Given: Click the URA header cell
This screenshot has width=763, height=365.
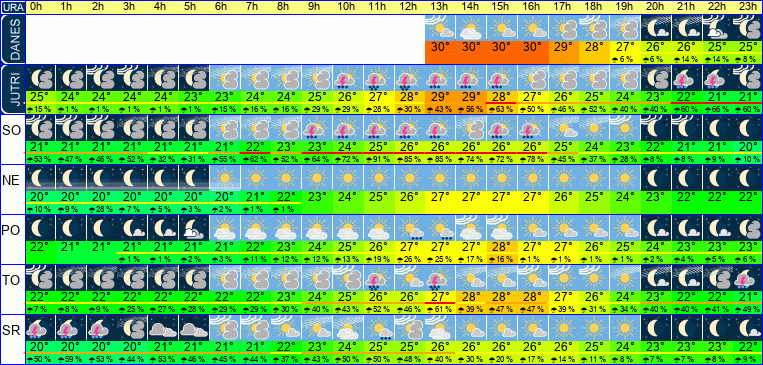Looking at the screenshot, I should (12, 7).
